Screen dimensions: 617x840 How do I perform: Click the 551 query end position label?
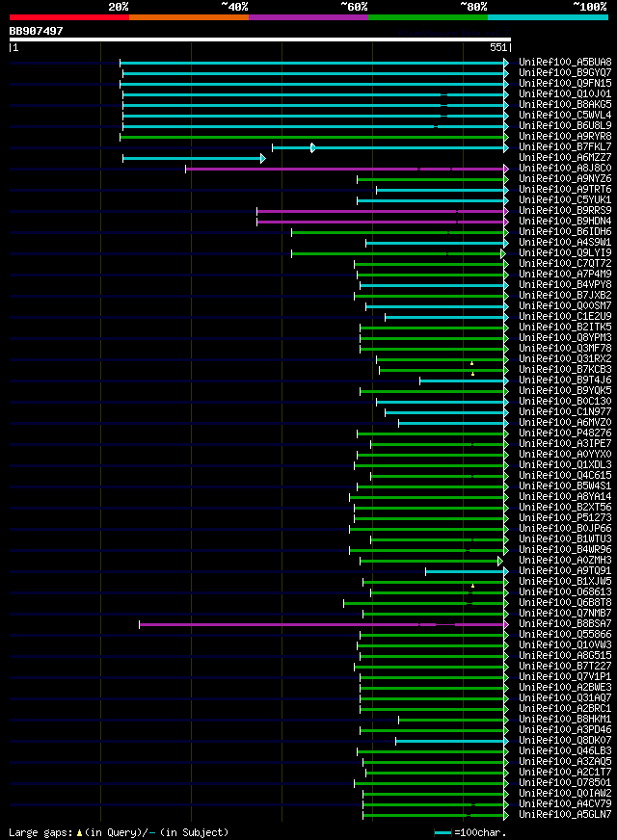(498, 47)
